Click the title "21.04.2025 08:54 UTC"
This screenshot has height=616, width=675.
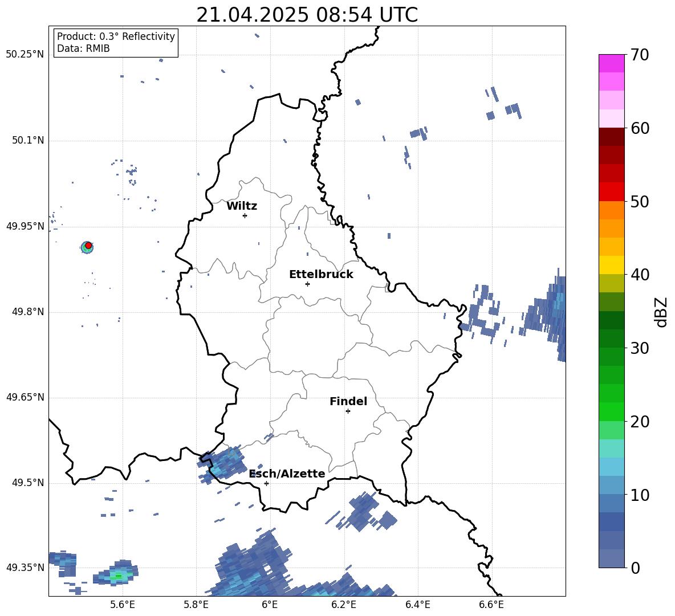point(307,15)
